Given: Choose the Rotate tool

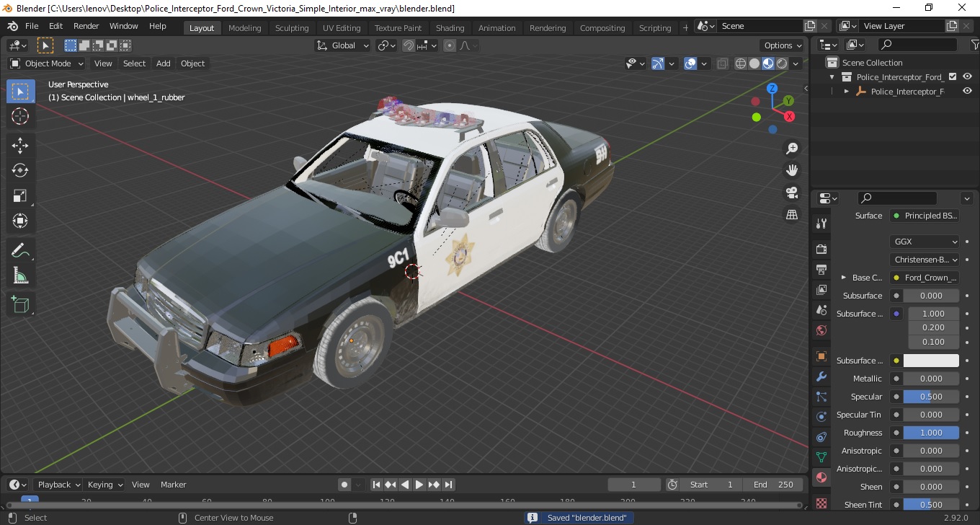Looking at the screenshot, I should (x=20, y=170).
